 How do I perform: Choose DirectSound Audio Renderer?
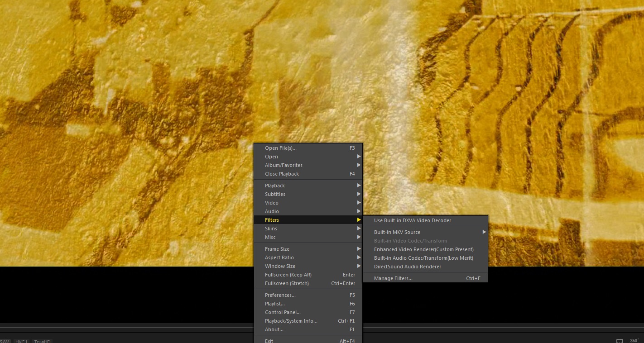click(407, 267)
